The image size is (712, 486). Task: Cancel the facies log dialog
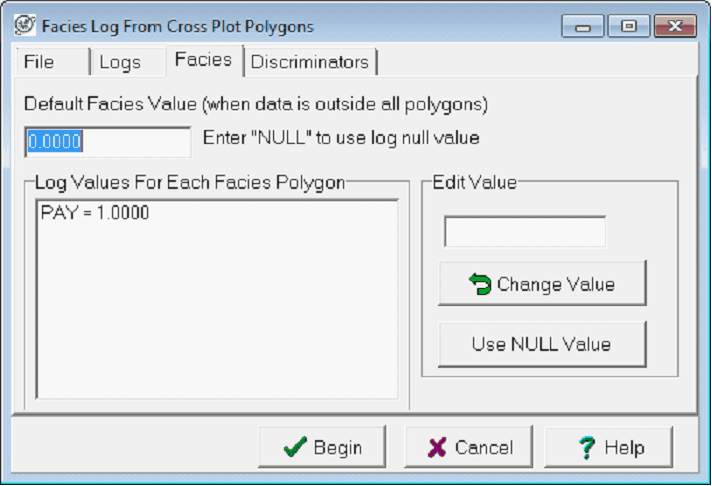click(468, 447)
